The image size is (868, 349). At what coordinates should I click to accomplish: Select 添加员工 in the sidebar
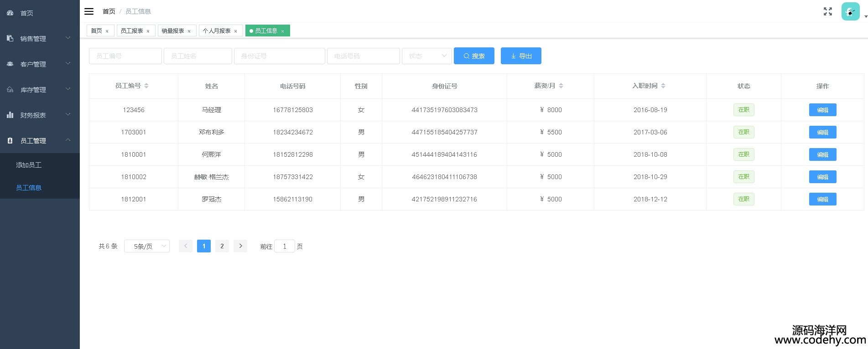29,165
